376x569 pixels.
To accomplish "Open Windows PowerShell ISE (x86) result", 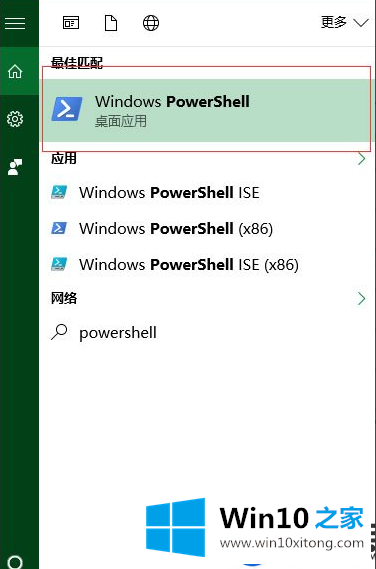I will click(x=207, y=265).
